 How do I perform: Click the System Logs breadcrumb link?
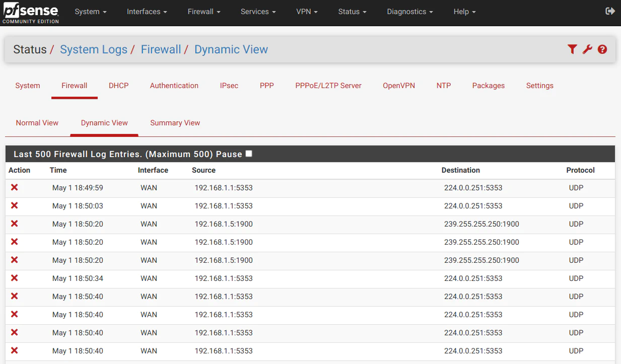click(x=94, y=49)
